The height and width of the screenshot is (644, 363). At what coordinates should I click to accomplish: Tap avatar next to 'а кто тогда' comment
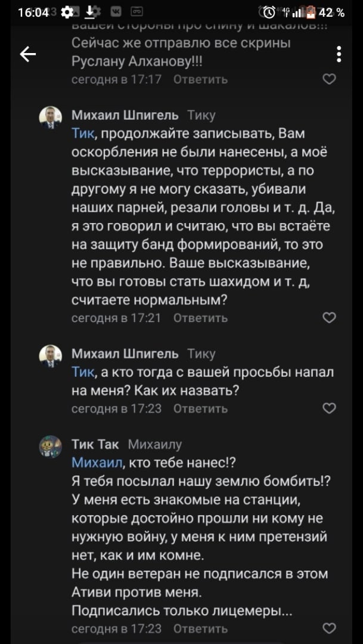coord(51,355)
